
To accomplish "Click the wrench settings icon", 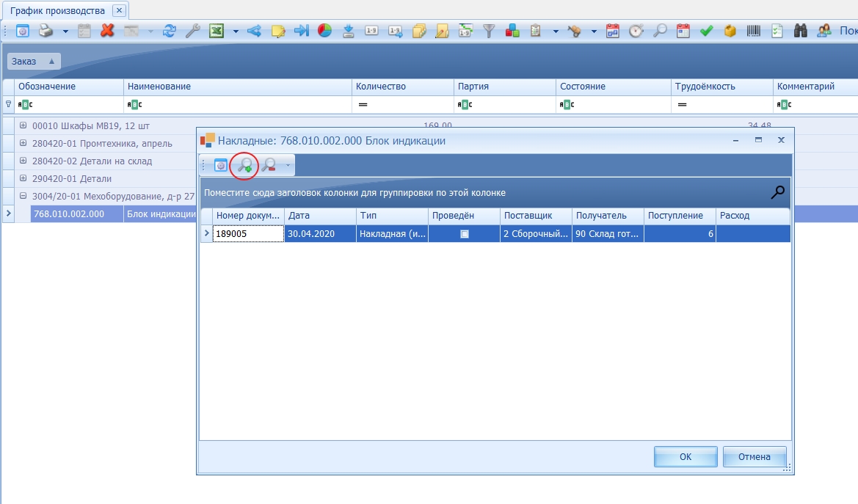I will [x=192, y=31].
